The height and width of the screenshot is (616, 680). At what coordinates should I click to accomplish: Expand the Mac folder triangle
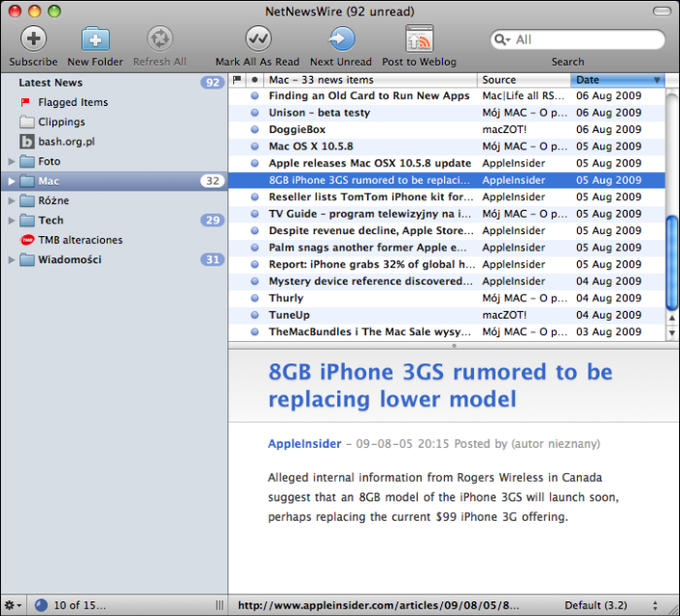[11, 181]
